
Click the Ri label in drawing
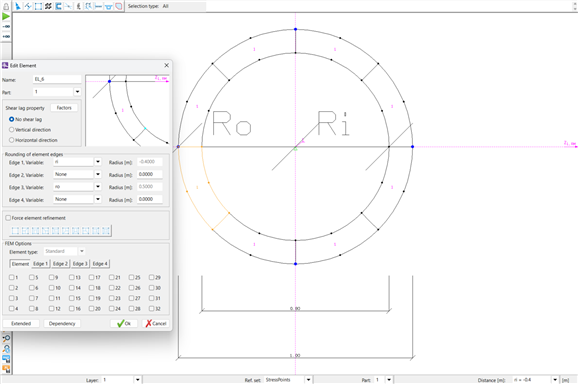(x=334, y=123)
